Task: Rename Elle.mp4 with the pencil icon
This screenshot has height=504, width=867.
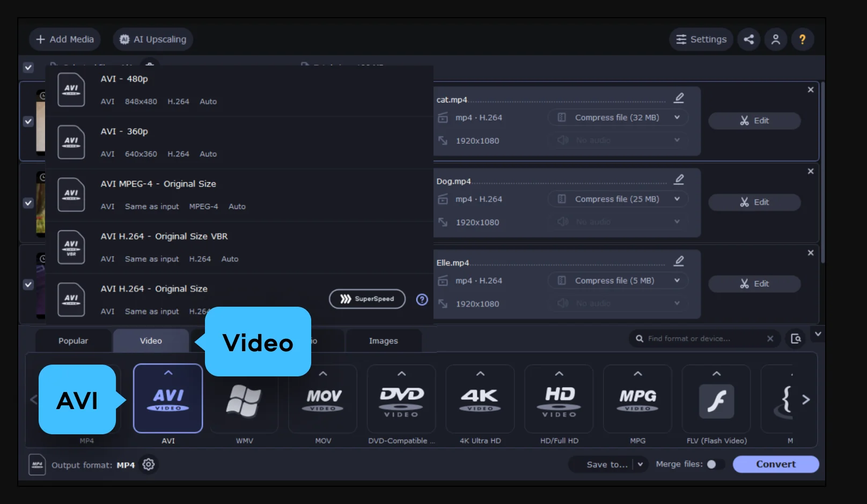Action: (679, 261)
